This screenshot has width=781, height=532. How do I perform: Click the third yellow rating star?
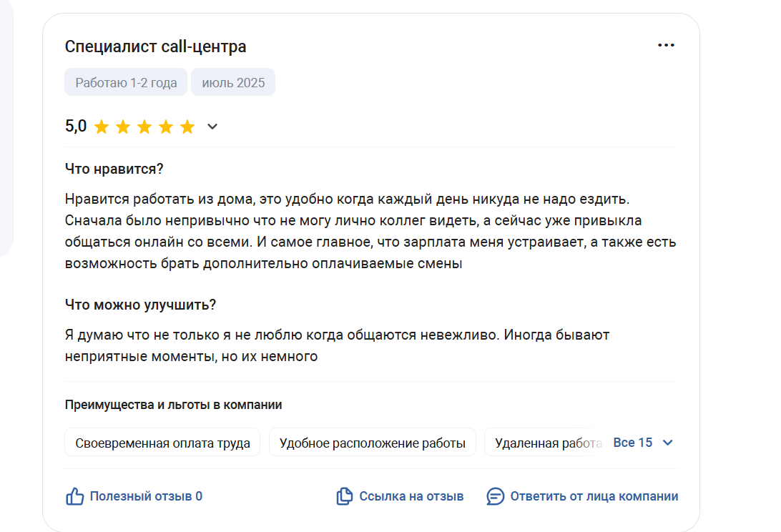click(x=144, y=127)
